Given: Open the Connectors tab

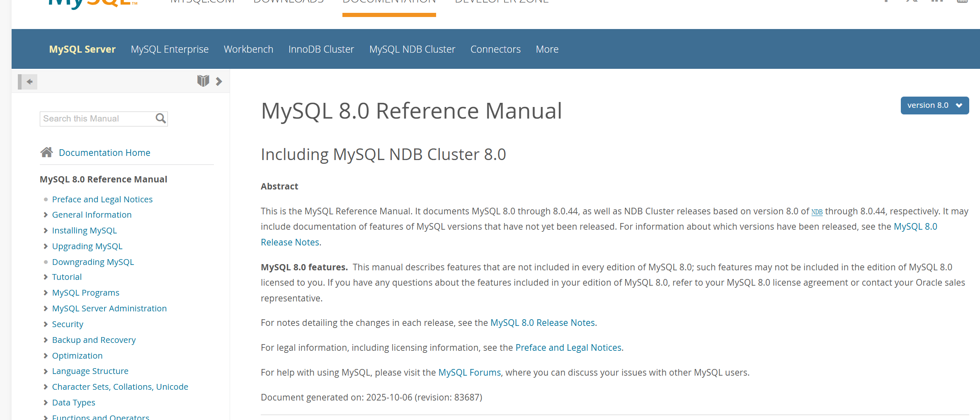Looking at the screenshot, I should tap(495, 49).
